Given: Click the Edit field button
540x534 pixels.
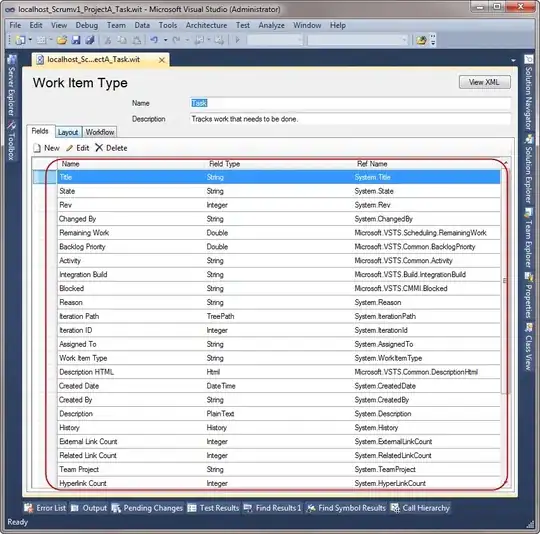Looking at the screenshot, I should (x=78, y=148).
